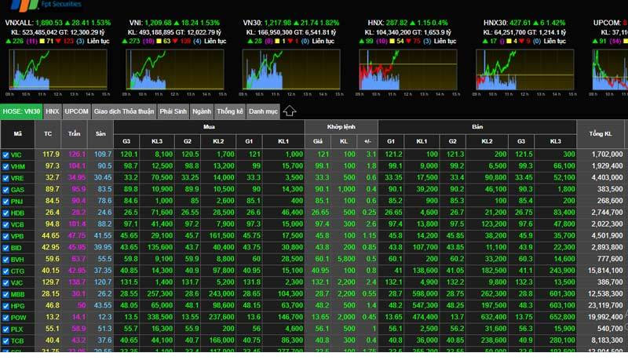Switch to the HNX tab
Viewport: 628px width, 364px height.
52,111
